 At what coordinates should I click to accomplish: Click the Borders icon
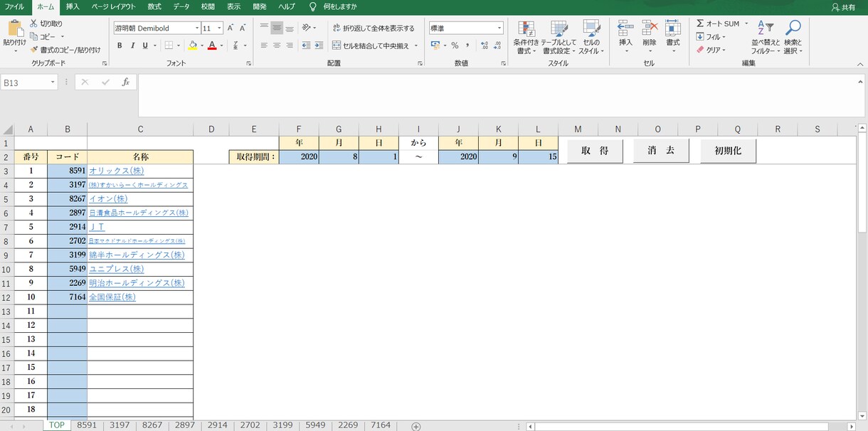coord(169,46)
